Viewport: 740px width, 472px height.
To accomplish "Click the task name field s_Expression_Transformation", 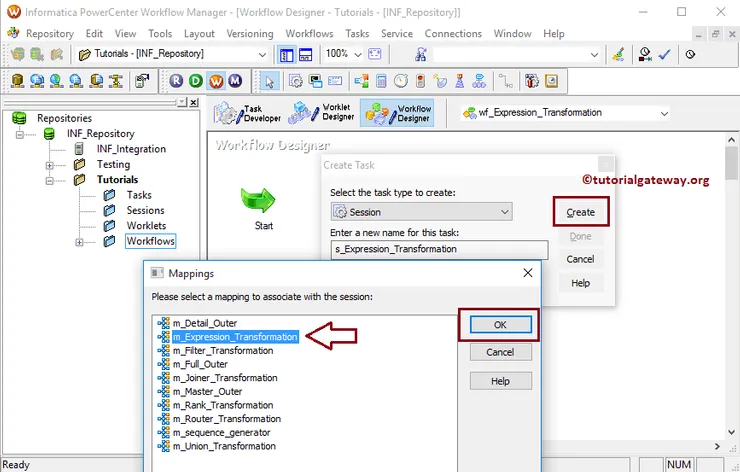I will [439, 249].
